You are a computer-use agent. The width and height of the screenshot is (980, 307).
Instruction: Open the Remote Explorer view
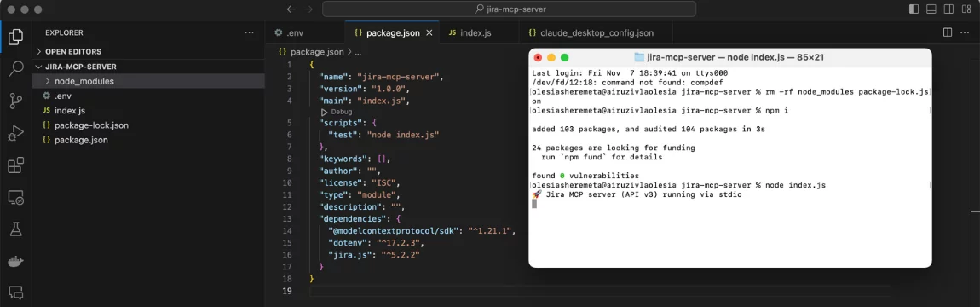click(x=15, y=198)
